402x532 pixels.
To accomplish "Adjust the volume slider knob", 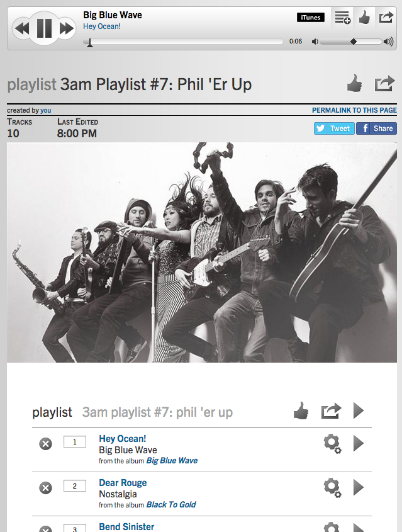I will pyautogui.click(x=354, y=42).
